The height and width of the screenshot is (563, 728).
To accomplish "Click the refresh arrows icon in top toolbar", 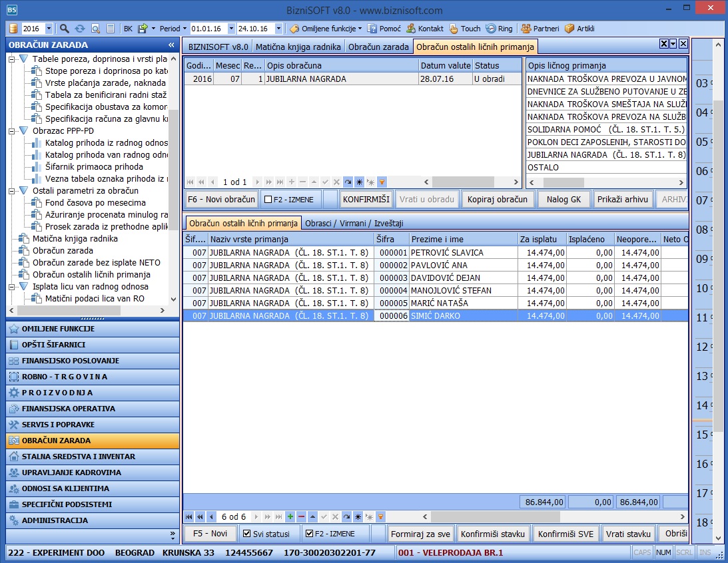I will coord(80,29).
